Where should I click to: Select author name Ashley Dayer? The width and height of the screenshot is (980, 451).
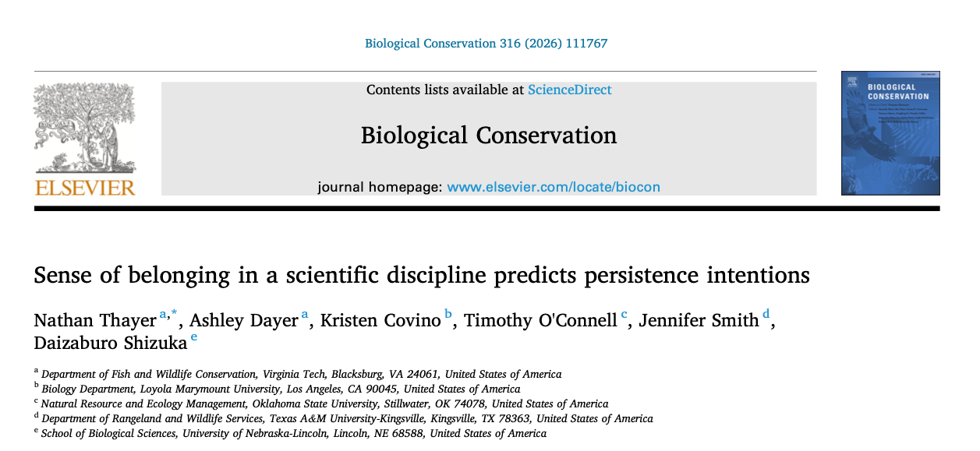243,321
